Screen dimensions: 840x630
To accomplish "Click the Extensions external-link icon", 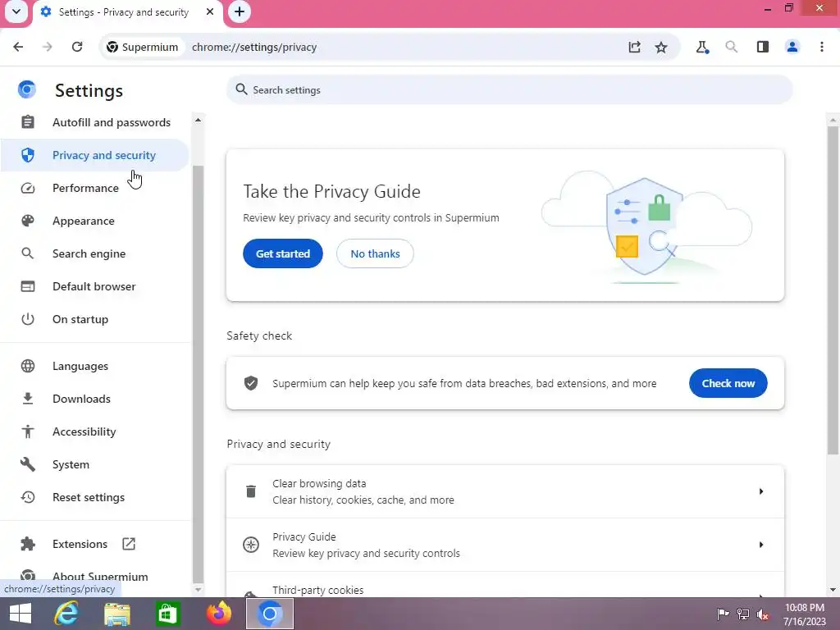I will tap(129, 544).
